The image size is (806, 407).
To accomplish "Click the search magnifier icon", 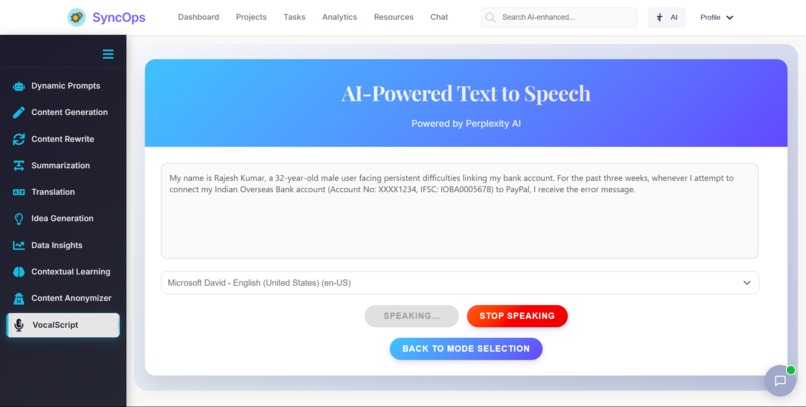I will pyautogui.click(x=490, y=17).
